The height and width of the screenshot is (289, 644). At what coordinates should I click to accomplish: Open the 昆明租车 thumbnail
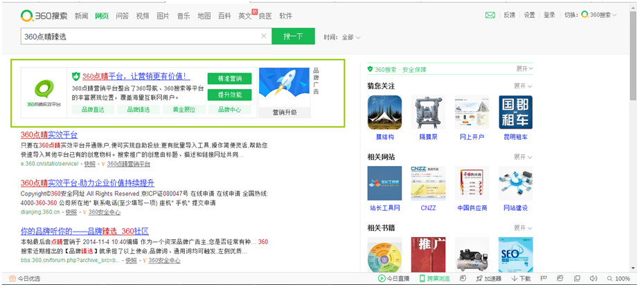point(515,112)
